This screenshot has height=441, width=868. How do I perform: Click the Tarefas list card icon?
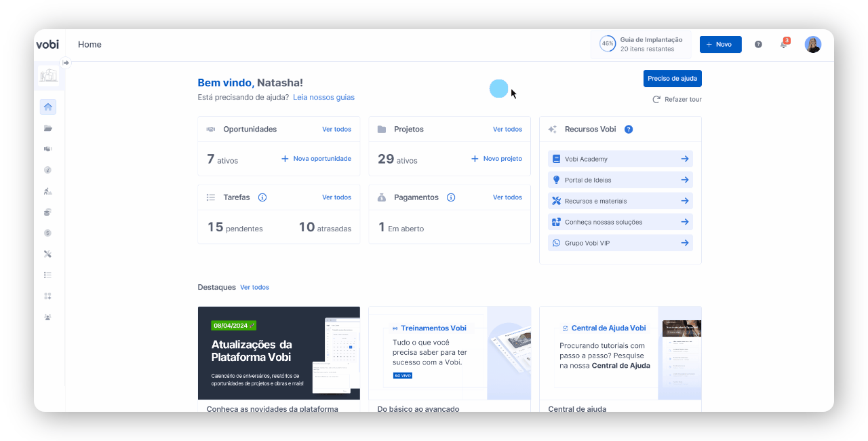click(x=211, y=197)
